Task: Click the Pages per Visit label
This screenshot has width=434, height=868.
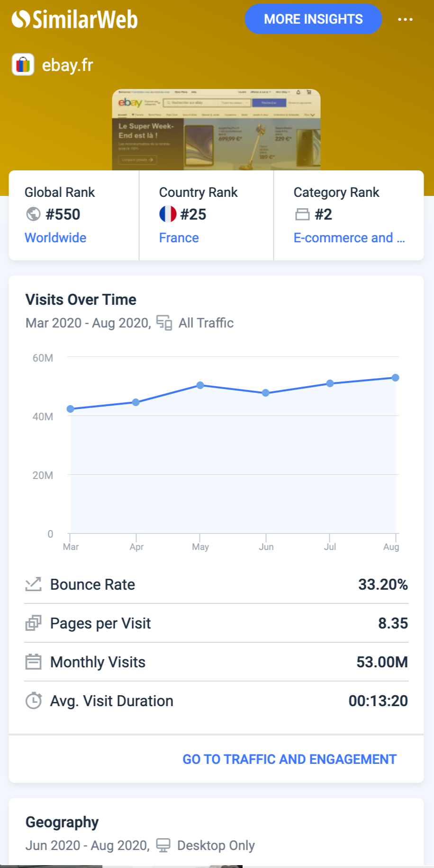Action: [x=100, y=623]
